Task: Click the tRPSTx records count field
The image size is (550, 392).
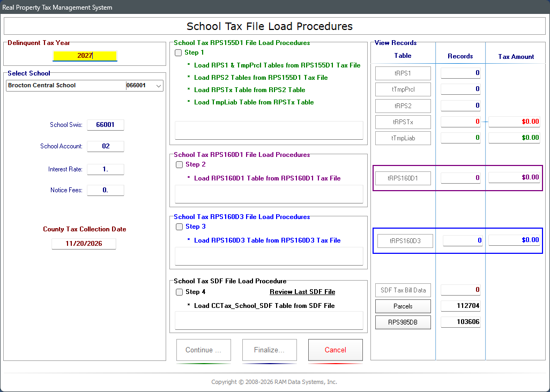Action: [x=460, y=122]
